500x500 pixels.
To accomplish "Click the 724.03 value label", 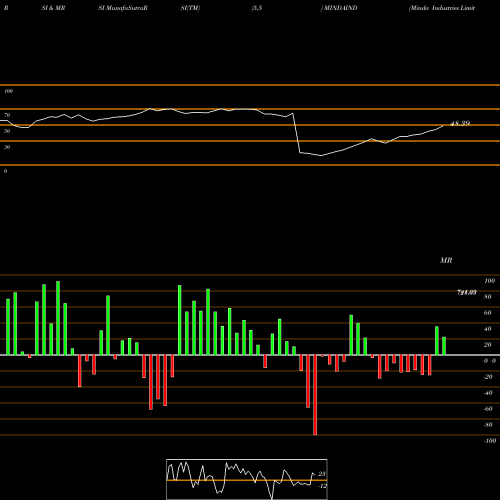I will pyautogui.click(x=466, y=292).
